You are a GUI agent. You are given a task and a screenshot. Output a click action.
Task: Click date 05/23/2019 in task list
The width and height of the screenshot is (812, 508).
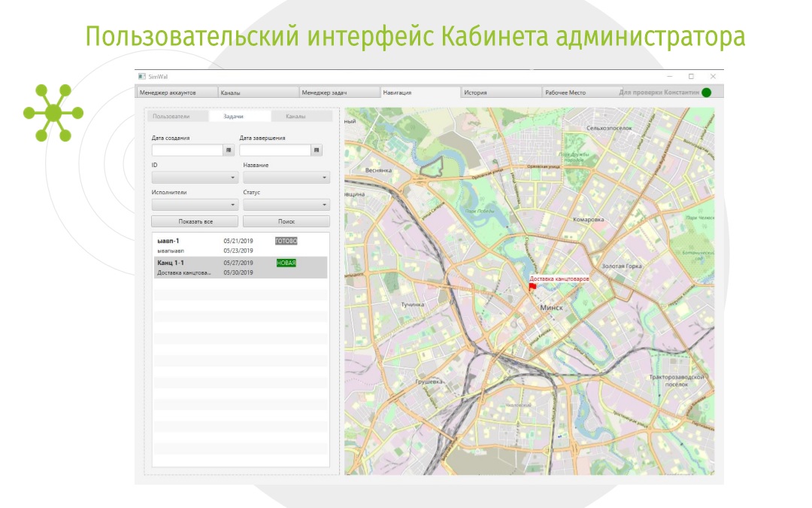[x=238, y=251]
